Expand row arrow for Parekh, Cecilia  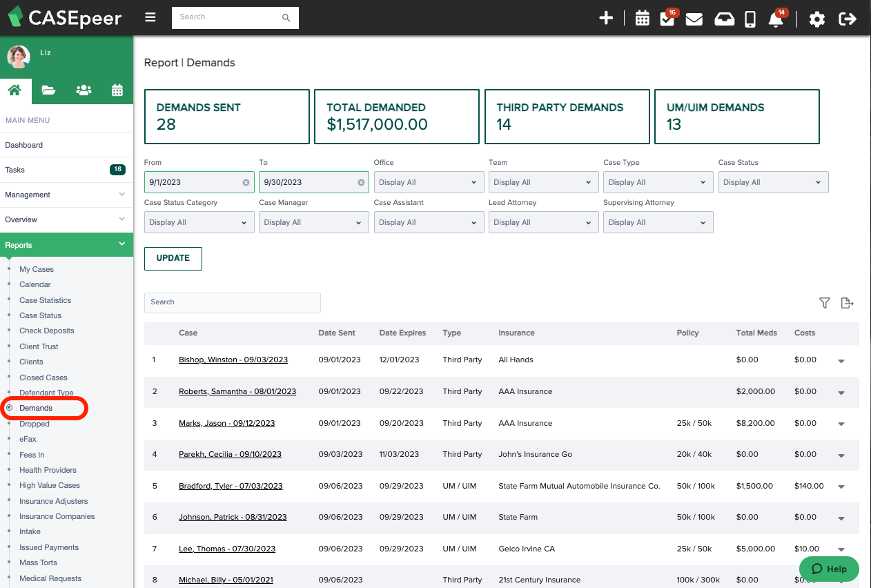point(841,455)
